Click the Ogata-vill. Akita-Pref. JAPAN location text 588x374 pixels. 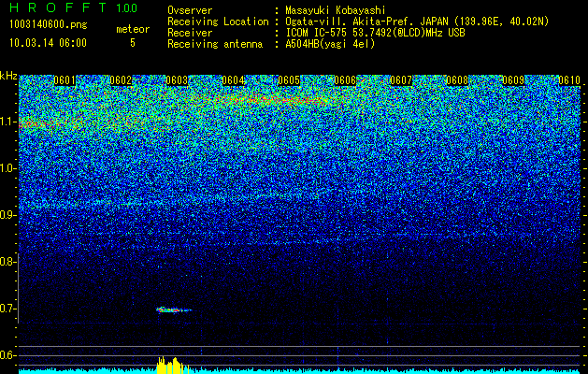click(417, 22)
